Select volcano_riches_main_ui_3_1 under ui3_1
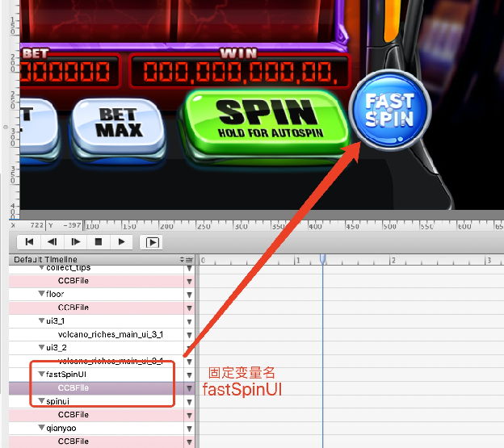Image resolution: width=504 pixels, height=448 pixels. pyautogui.click(x=110, y=334)
